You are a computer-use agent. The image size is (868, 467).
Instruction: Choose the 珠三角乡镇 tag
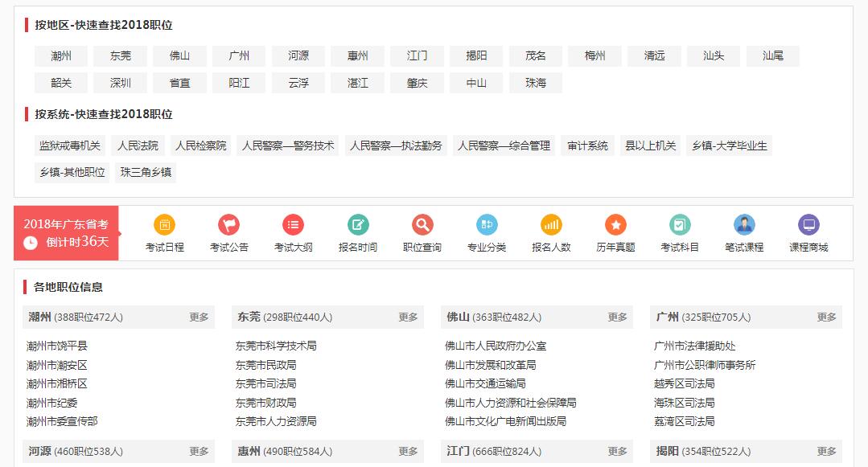point(146,172)
